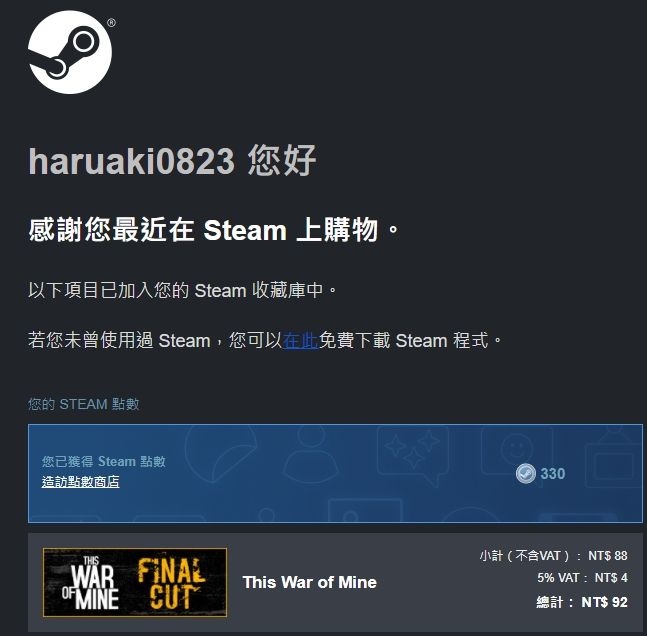The image size is (647, 636).
Task: Click the 免費下載 Steam 程式 text
Action: click(x=404, y=340)
